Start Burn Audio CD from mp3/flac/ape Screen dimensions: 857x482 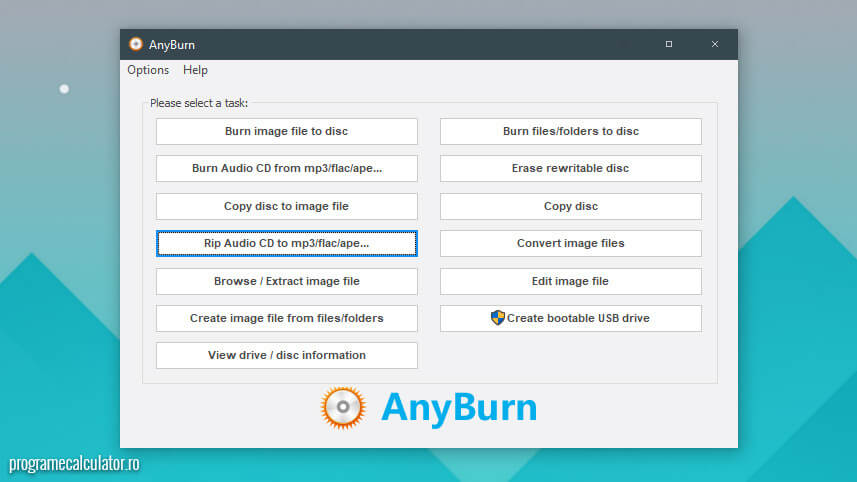tap(286, 168)
